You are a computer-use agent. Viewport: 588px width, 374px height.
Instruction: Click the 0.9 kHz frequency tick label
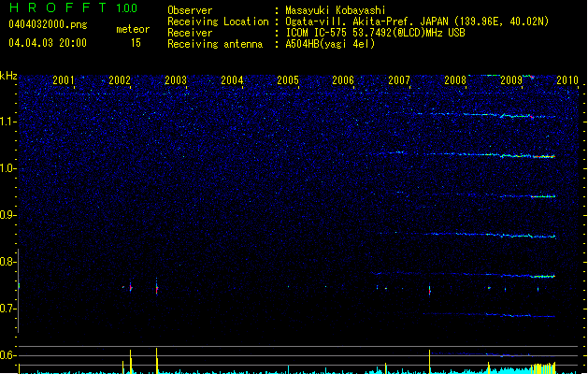[x=8, y=215]
